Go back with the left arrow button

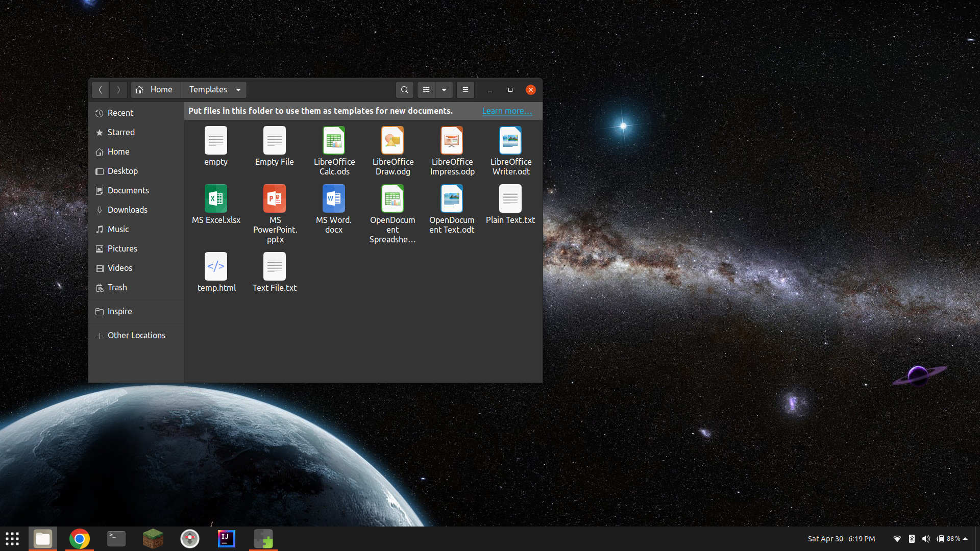(x=101, y=90)
